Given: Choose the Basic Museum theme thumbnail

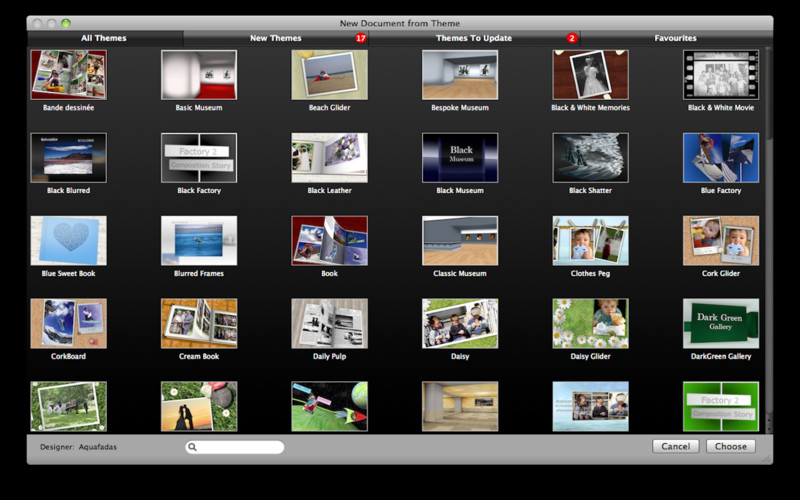Looking at the screenshot, I should tap(199, 74).
